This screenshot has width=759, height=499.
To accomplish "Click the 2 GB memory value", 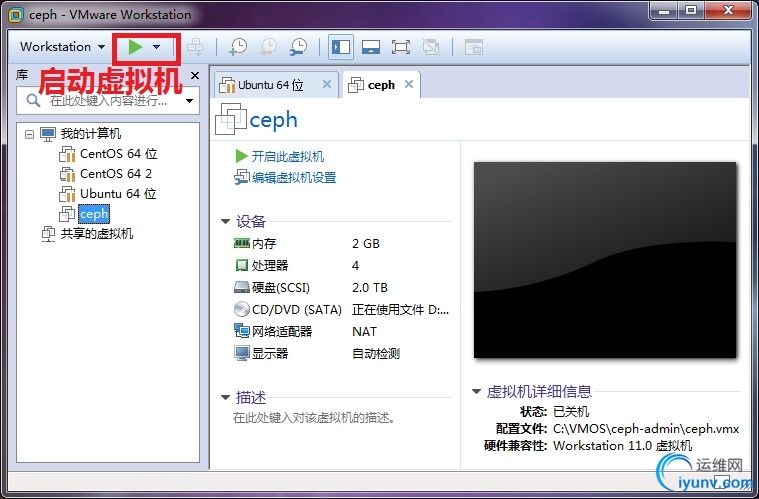I will tap(366, 243).
